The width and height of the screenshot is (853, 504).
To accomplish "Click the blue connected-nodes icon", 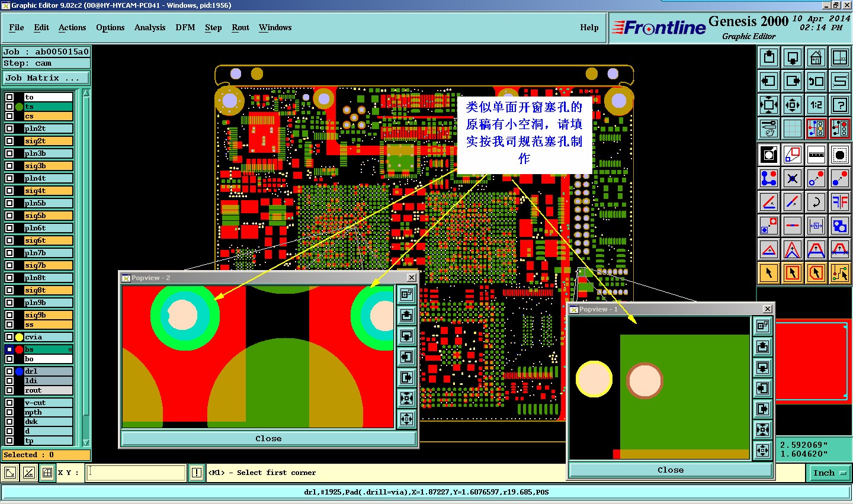I will 769,178.
